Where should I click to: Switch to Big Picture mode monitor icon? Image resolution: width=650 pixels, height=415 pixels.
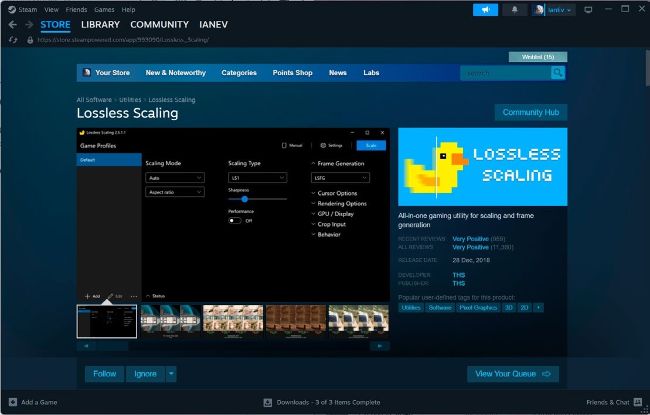588,10
